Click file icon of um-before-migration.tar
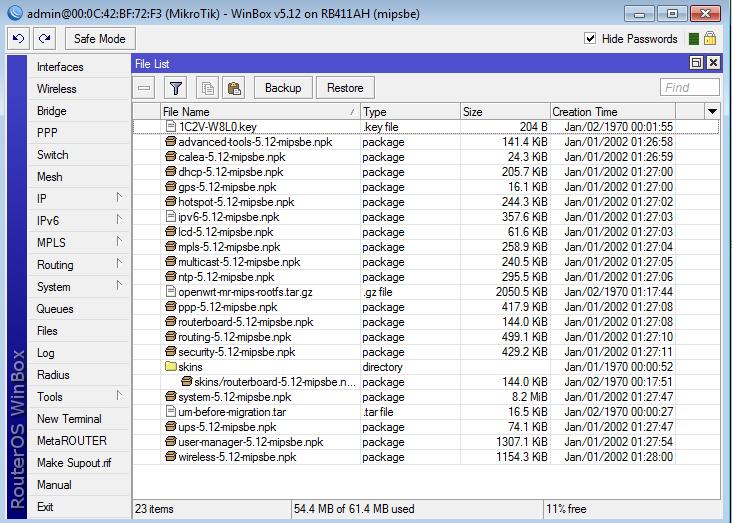 171,412
